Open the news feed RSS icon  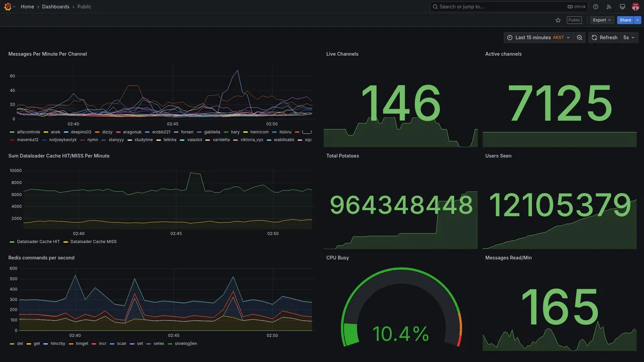(x=609, y=7)
